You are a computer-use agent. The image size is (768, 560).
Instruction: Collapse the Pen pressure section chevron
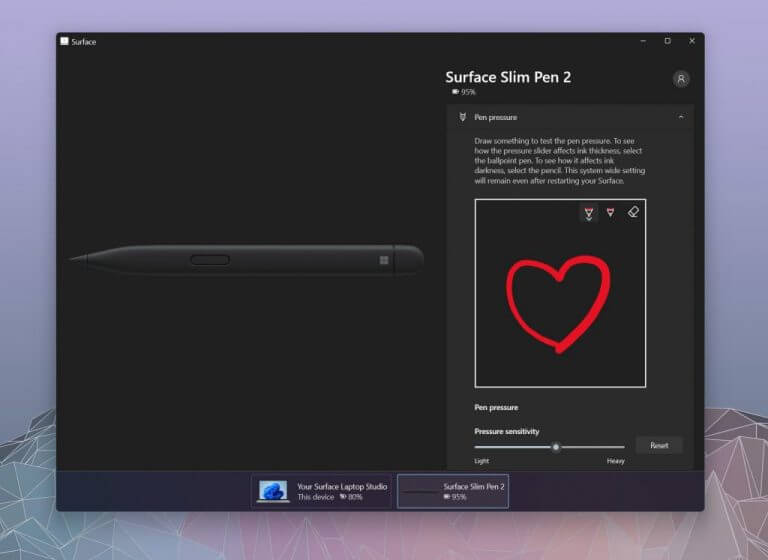click(x=681, y=117)
